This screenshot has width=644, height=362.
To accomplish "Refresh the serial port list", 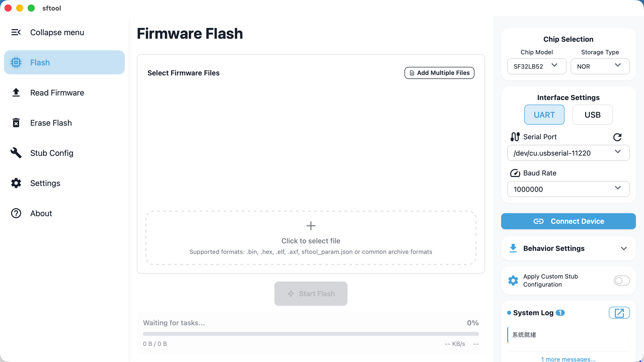I will click(x=617, y=137).
